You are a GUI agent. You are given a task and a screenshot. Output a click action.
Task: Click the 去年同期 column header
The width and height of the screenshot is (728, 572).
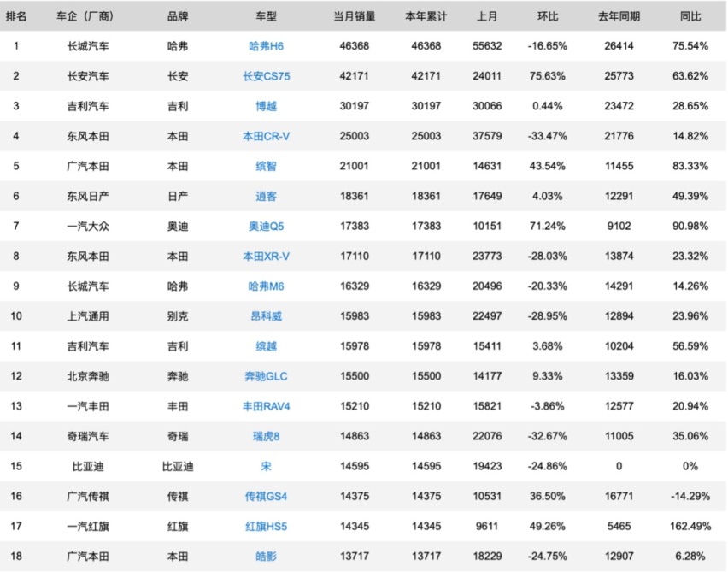(619, 16)
